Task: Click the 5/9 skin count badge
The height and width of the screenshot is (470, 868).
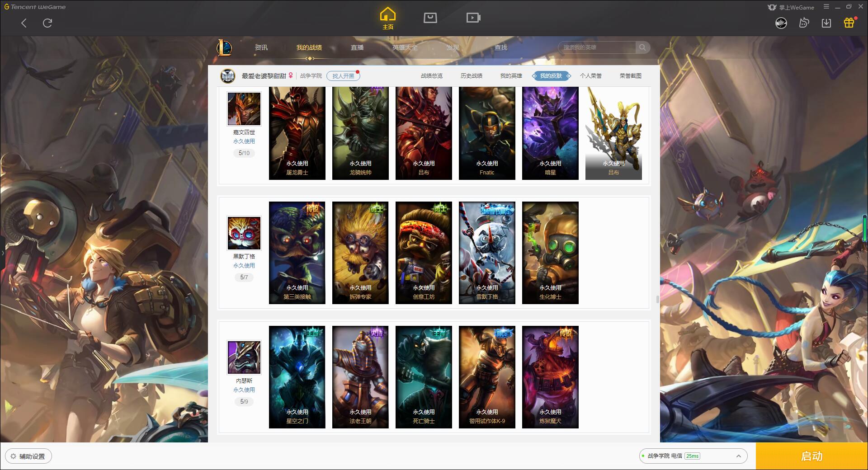Action: pyautogui.click(x=244, y=401)
